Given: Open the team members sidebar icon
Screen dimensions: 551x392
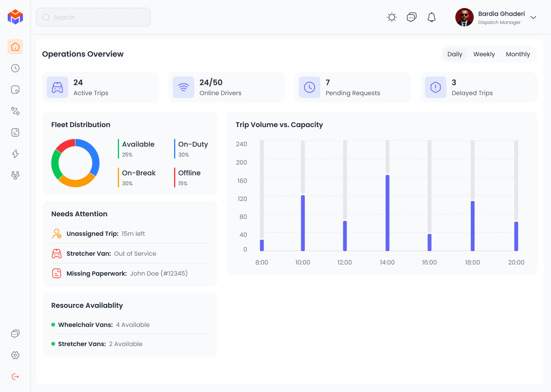Looking at the screenshot, I should pyautogui.click(x=15, y=175).
